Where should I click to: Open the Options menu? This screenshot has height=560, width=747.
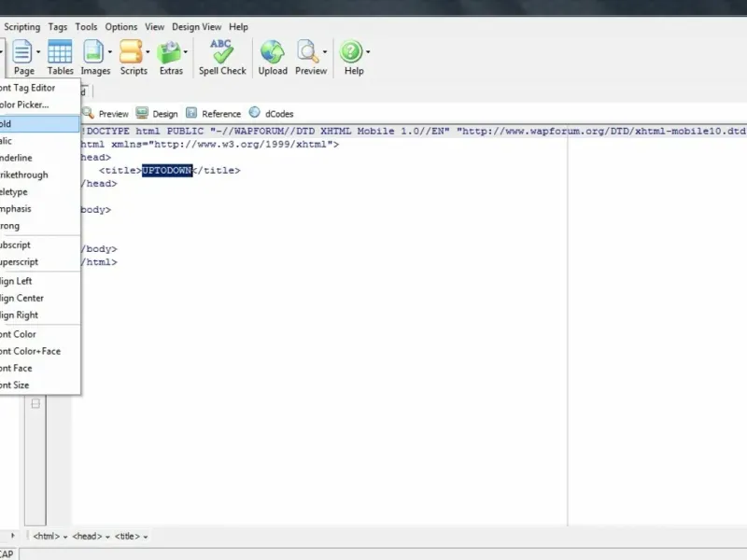(x=121, y=27)
